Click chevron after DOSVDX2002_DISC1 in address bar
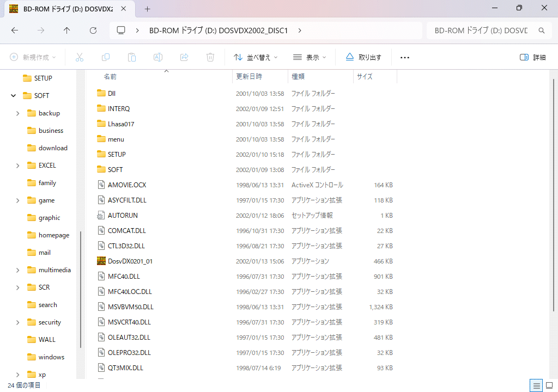The height and width of the screenshot is (392, 558). coord(300,30)
